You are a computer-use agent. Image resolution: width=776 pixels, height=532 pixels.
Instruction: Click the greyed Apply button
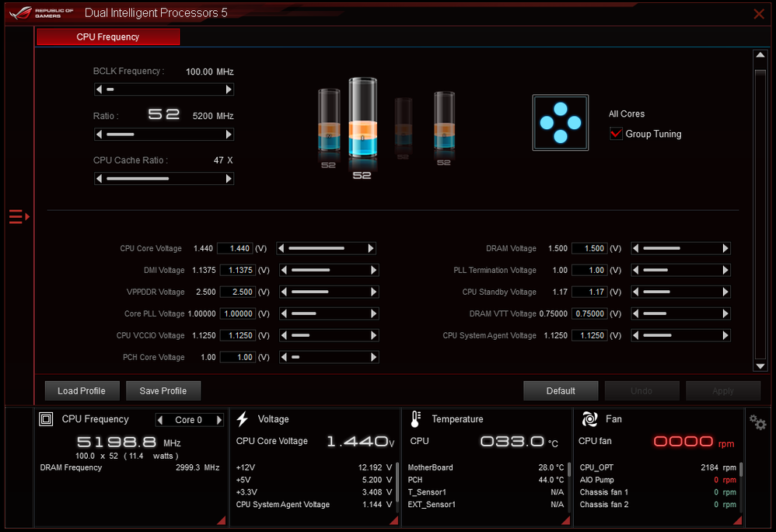pyautogui.click(x=722, y=390)
